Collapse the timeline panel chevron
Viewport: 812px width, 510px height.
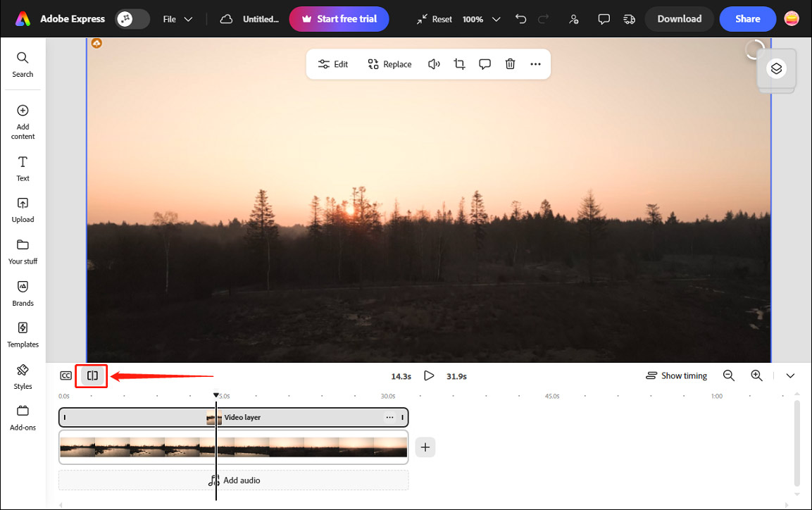click(790, 376)
